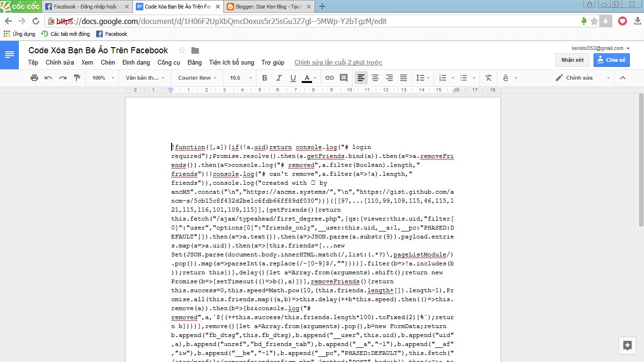Open Courier New font dropdown
This screenshot has height=362, width=644.
coord(197,78)
